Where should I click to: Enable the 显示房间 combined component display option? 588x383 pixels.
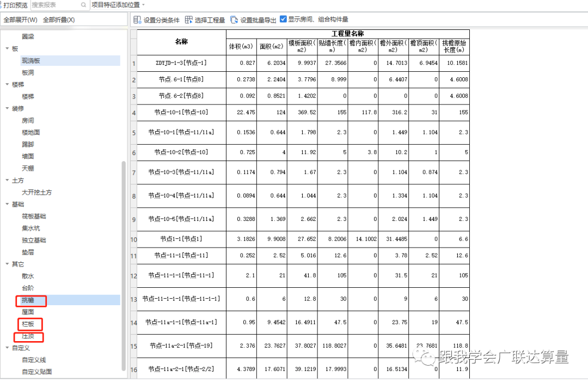pyautogui.click(x=284, y=18)
